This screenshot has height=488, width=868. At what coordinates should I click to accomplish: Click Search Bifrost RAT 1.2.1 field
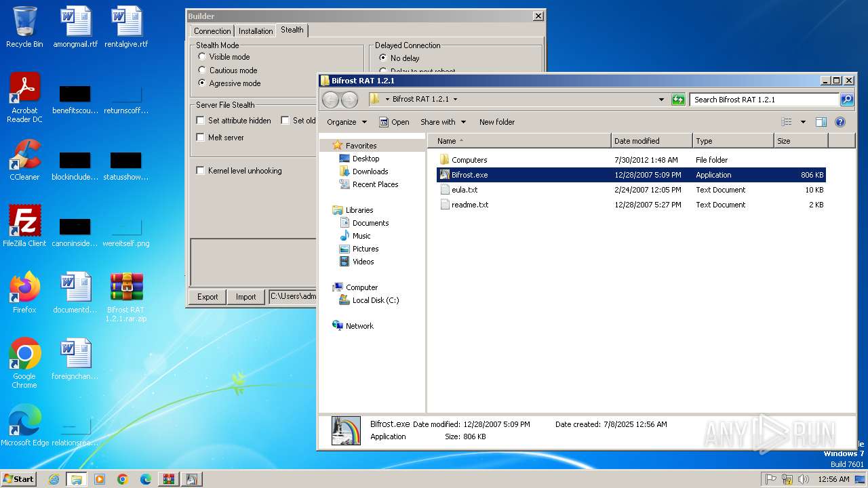tap(764, 100)
